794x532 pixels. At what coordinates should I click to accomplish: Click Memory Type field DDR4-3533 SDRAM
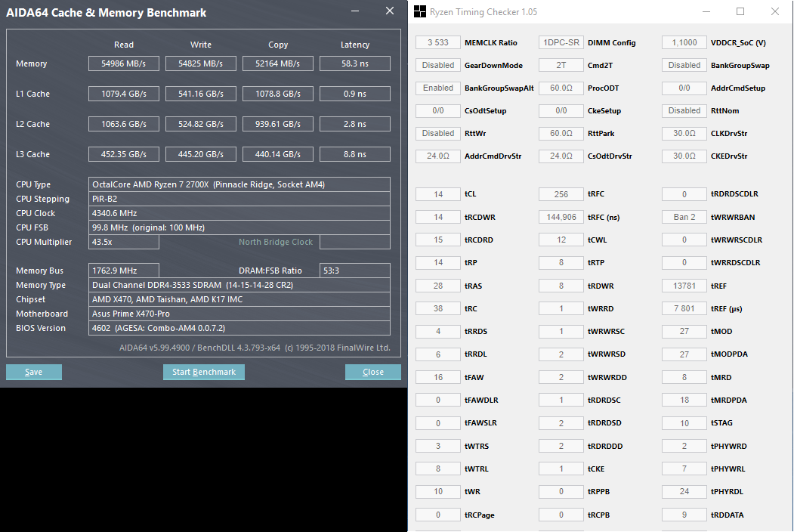(x=239, y=285)
